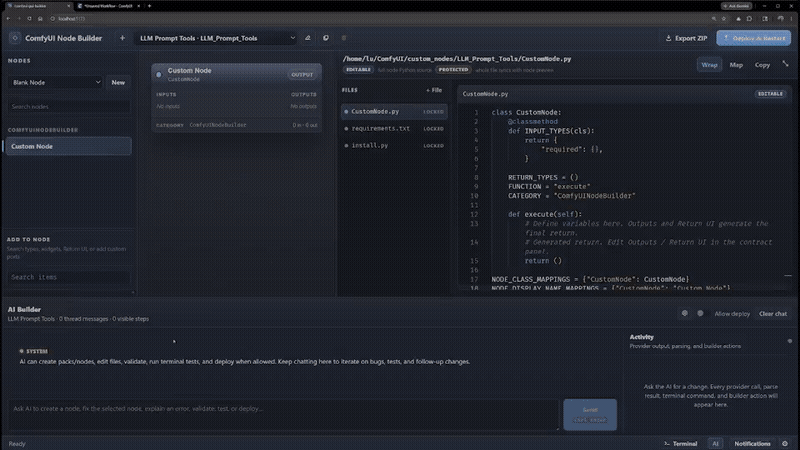Select Custom Node in the node list
This screenshot has width=800, height=450.
pos(68,146)
